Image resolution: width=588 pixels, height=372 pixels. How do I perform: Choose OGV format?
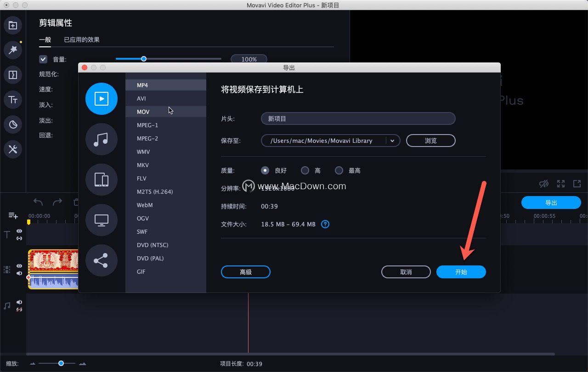[166, 218]
